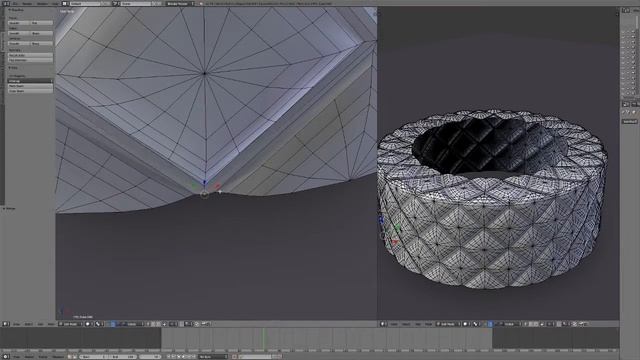
Task: Toggle auto keyframe record button
Action: [x=235, y=357]
